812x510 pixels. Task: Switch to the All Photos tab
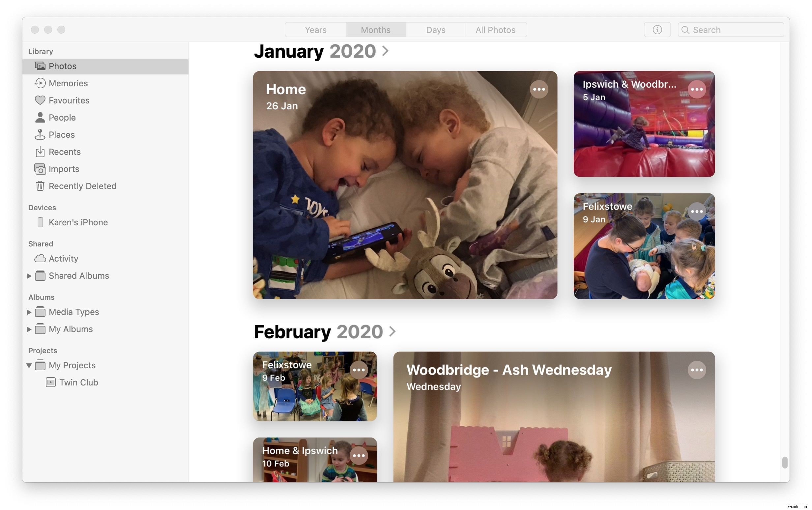pyautogui.click(x=495, y=29)
